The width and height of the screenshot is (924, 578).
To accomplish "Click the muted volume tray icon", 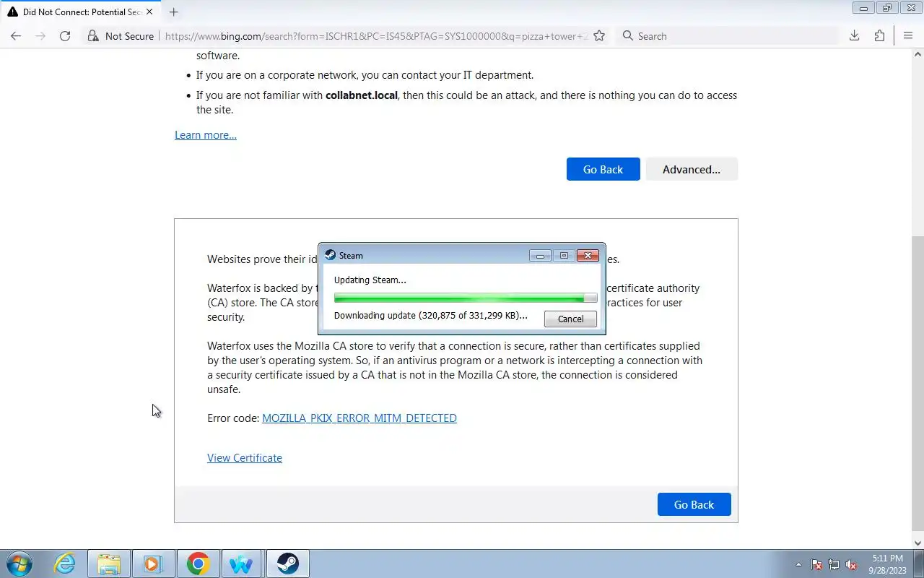I will pos(852,564).
